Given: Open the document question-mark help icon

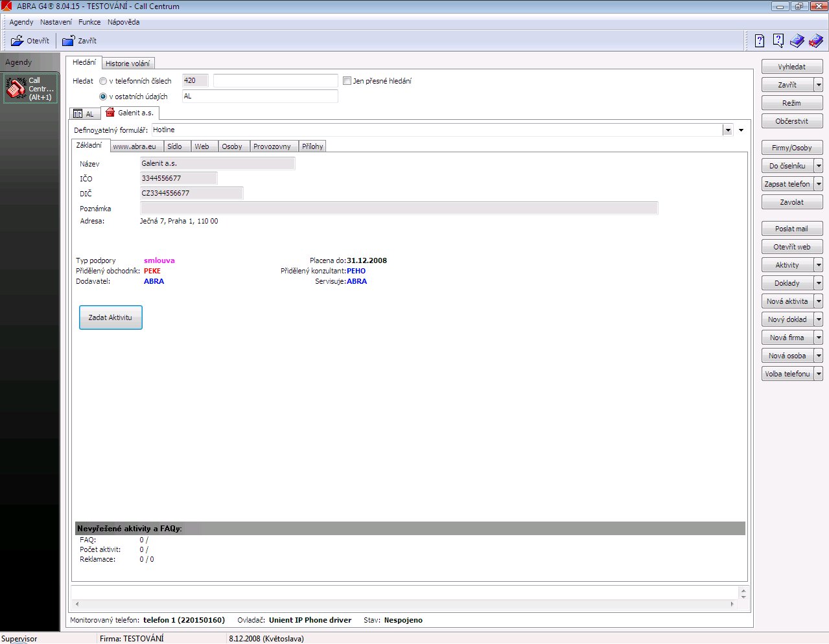Looking at the screenshot, I should [760, 41].
